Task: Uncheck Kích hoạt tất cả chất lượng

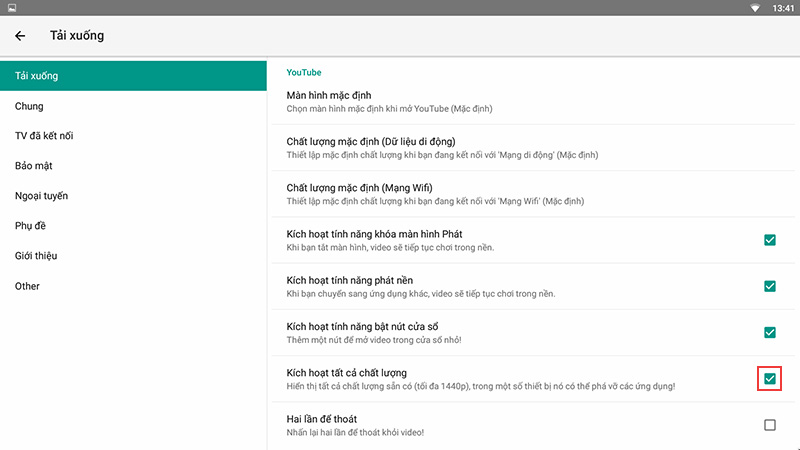Action: [x=769, y=379]
